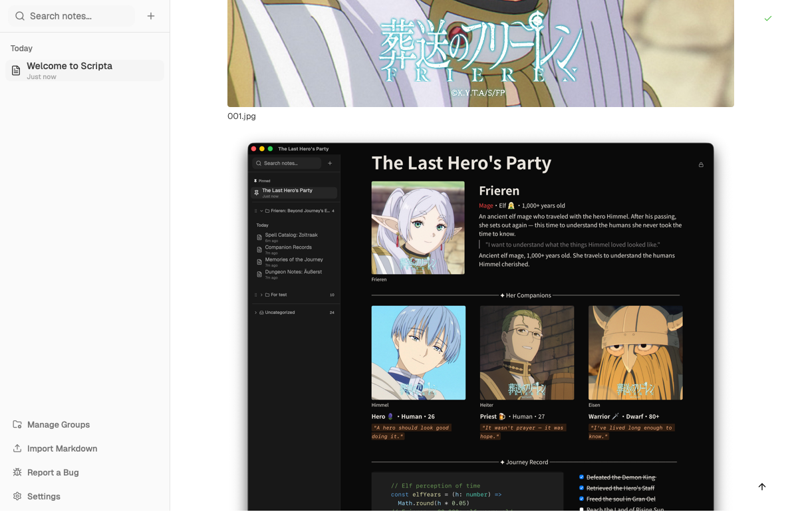Click the scroll-to-top arrow icon
Viewport: 798px width, 532px height.
(762, 487)
